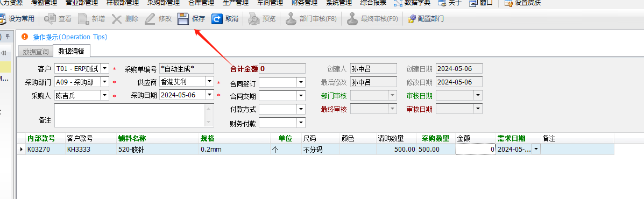This screenshot has width=644, height=199.
Task: Open the 合同交期 dropdown
Action: tap(301, 96)
